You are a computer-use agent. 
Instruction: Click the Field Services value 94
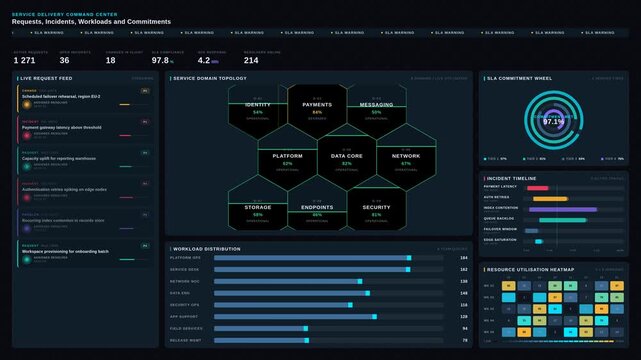pyautogui.click(x=465, y=329)
